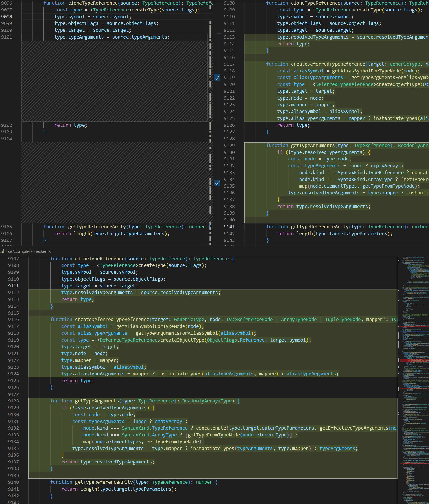This screenshot has width=429, height=504.
Task: Click cloneTypeReference declaration in result pane
Action: tap(142, 259)
